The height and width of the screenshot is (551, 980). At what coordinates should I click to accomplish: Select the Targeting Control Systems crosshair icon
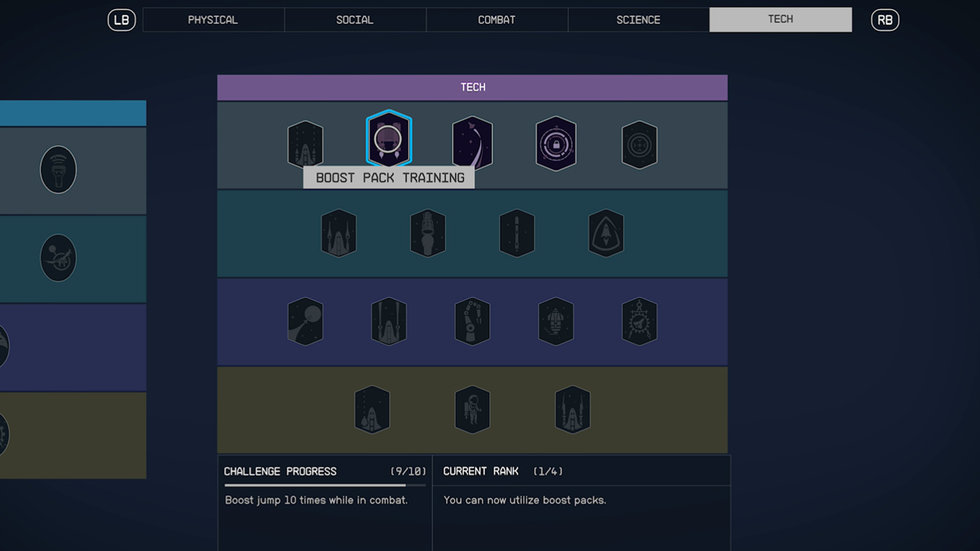coord(639,144)
